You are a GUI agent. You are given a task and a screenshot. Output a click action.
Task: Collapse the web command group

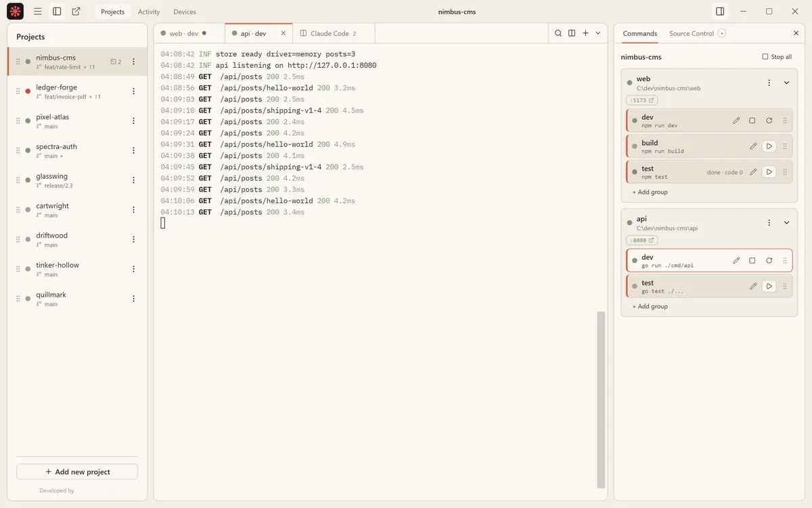pos(786,83)
